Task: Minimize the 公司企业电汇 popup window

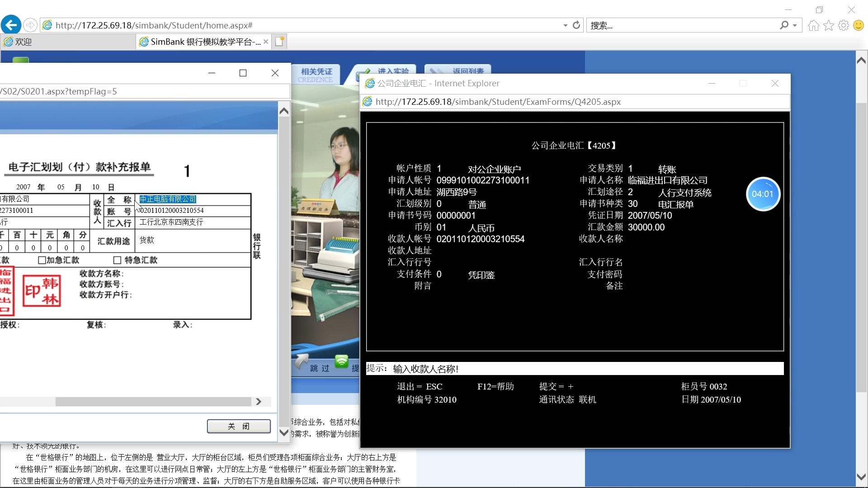Action: 712,84
